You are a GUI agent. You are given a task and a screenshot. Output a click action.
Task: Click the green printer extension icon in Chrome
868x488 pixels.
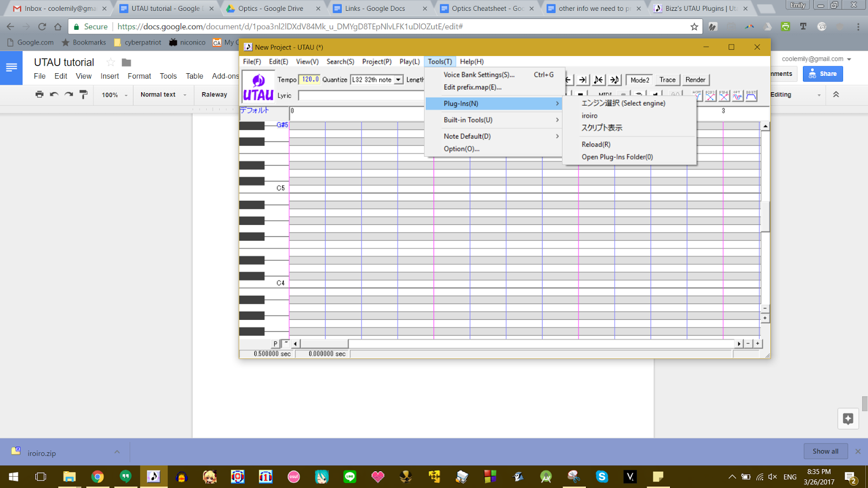click(785, 27)
